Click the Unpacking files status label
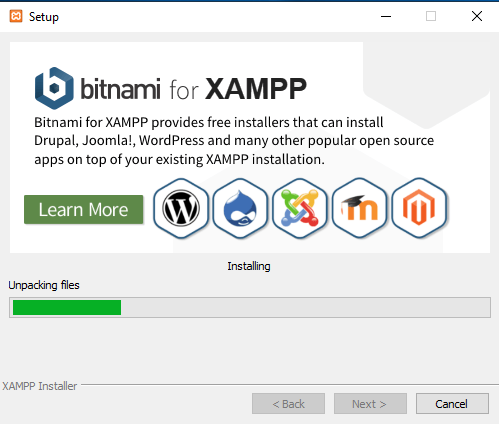Screen dimensions: 499x424 [44, 285]
